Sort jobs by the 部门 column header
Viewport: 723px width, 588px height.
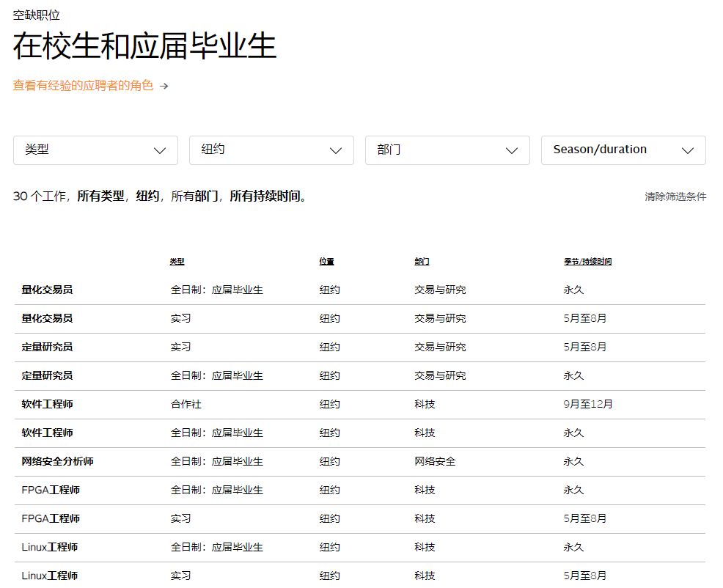420,261
